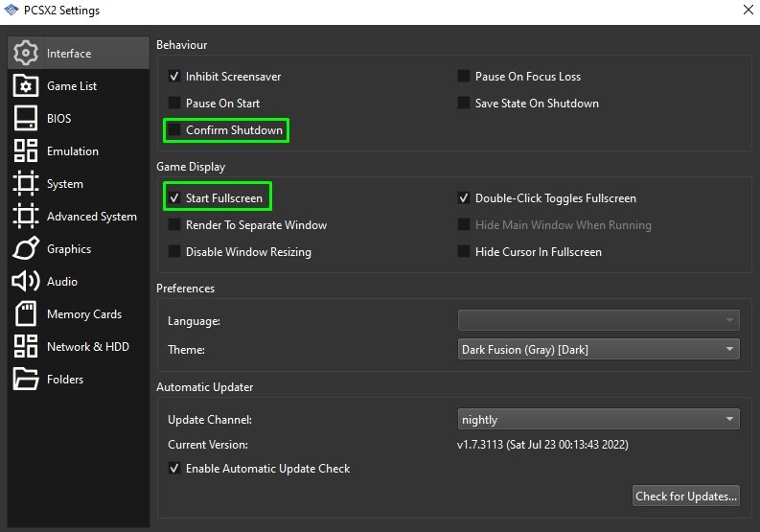Uncheck Enable Automatic Update Check
Viewport: 760px width, 532px height.
pyautogui.click(x=174, y=469)
